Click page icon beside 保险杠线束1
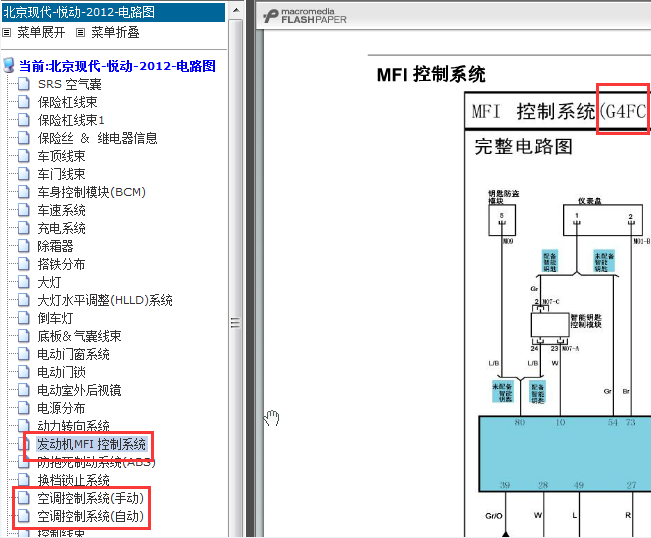The width and height of the screenshot is (651, 538). (24, 120)
